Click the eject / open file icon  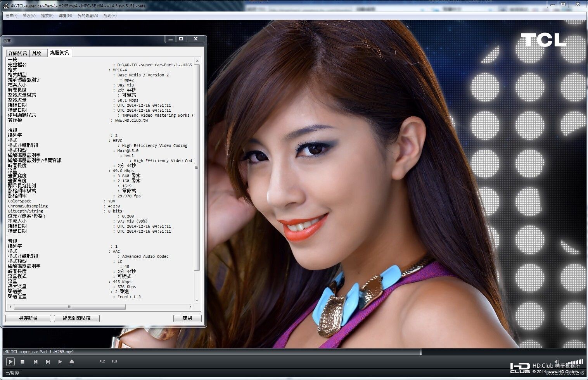(72, 362)
